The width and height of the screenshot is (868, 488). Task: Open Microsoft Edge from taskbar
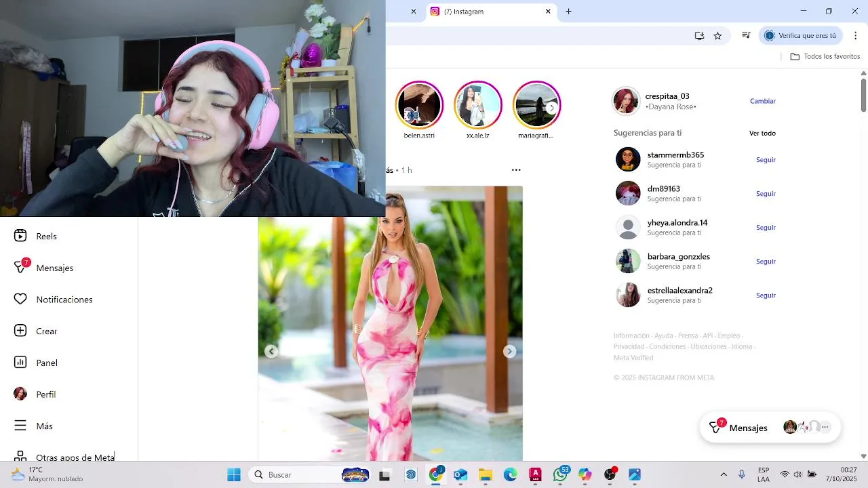tap(510, 474)
